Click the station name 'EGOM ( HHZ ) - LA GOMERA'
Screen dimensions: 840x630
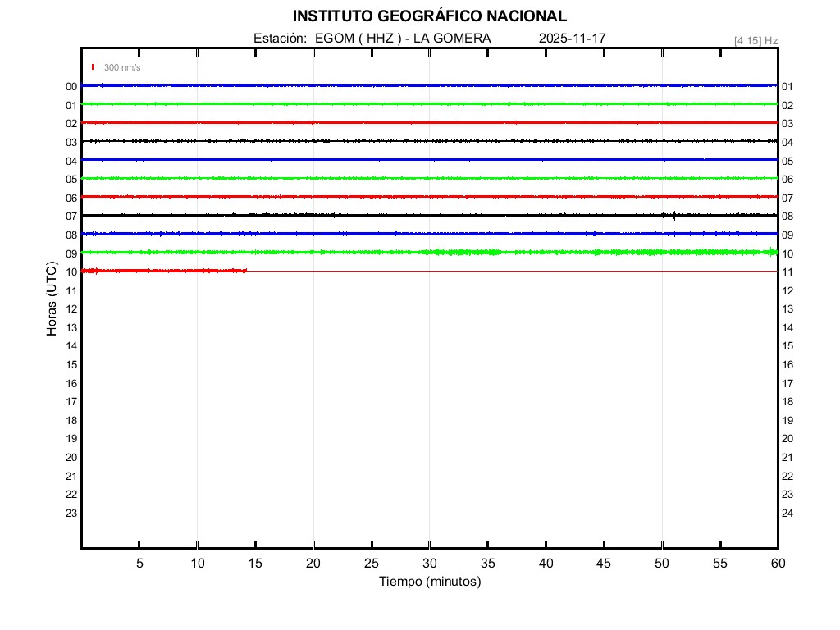coord(403,39)
